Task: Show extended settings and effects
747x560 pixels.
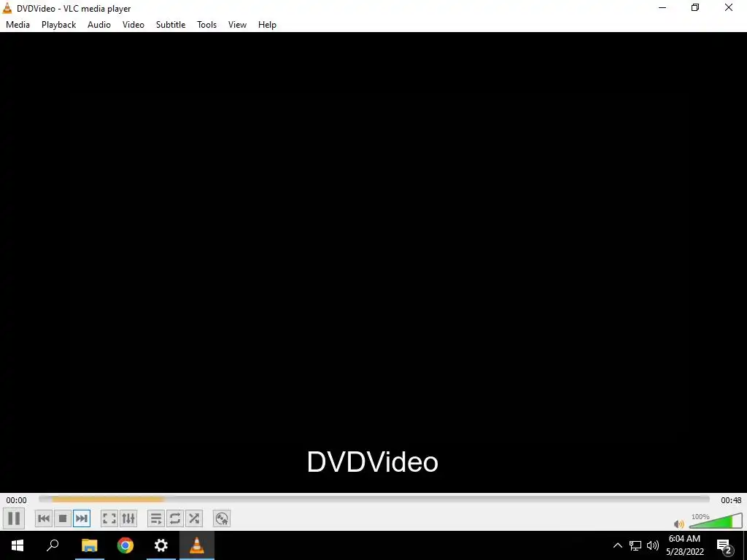Action: (128, 518)
